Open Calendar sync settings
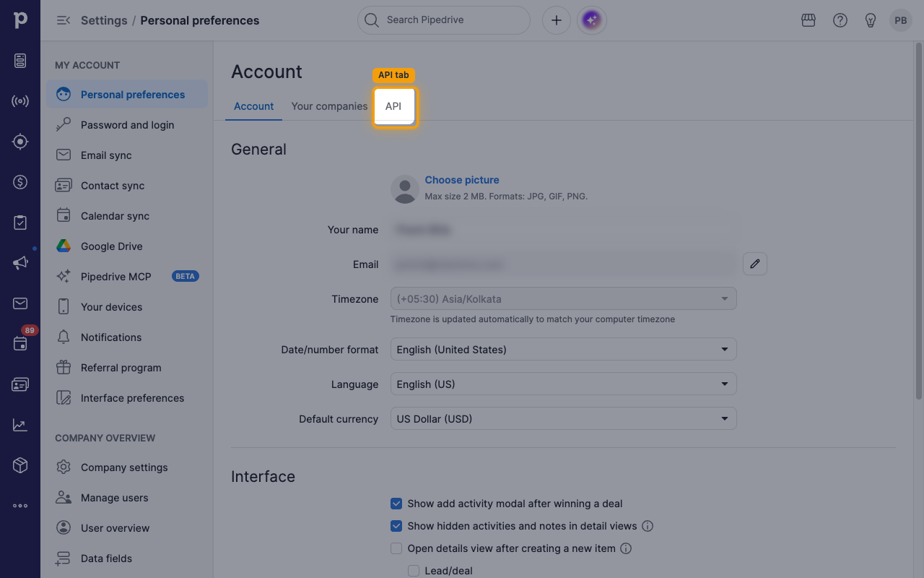 (127, 216)
